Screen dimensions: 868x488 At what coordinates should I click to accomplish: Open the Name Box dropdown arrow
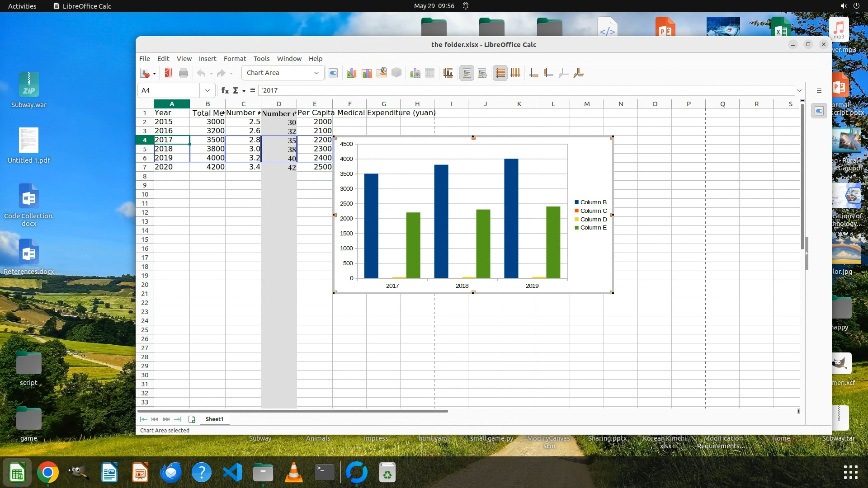[x=207, y=90]
